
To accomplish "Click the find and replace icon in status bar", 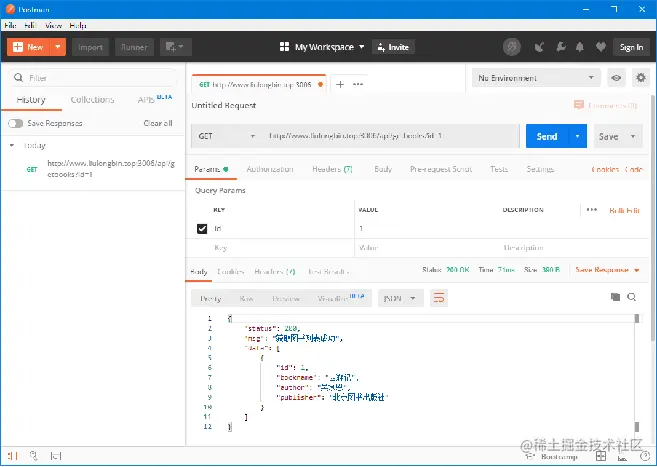I will [34, 456].
